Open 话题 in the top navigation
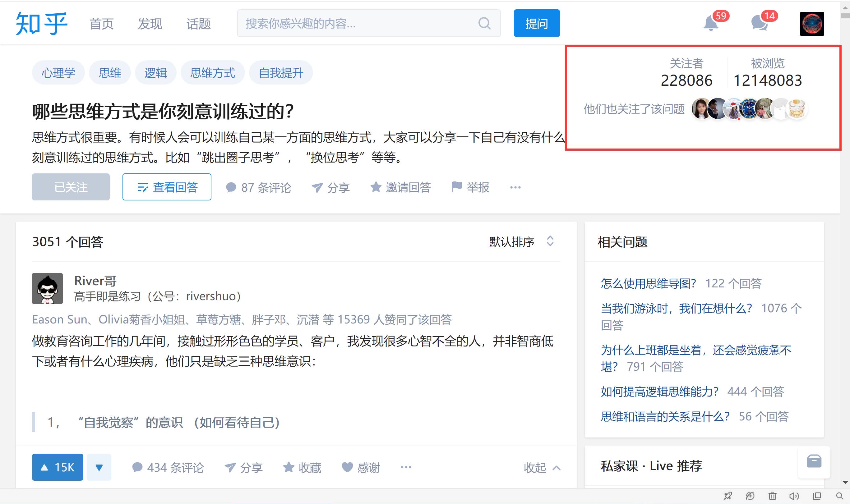The image size is (850, 504). [x=198, y=24]
